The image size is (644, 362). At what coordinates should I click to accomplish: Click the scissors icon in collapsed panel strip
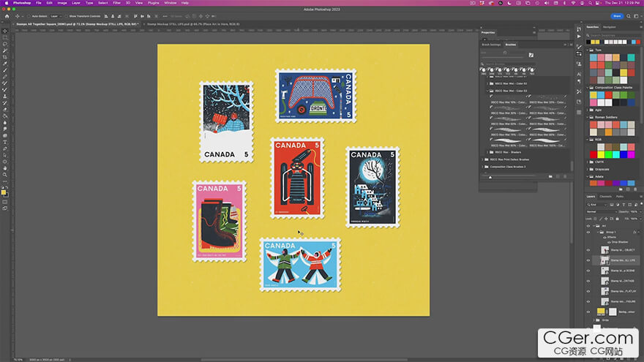[x=579, y=91]
